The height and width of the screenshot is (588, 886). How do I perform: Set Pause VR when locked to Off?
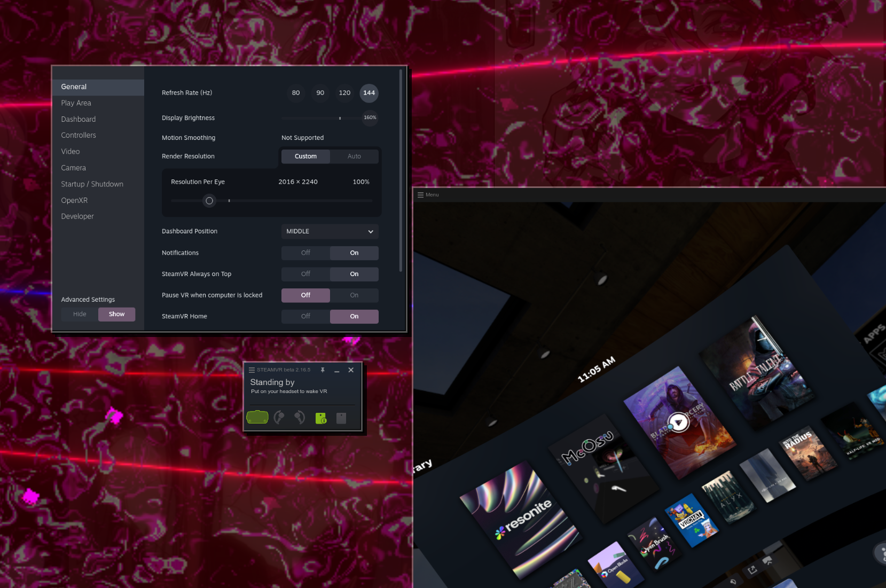305,295
